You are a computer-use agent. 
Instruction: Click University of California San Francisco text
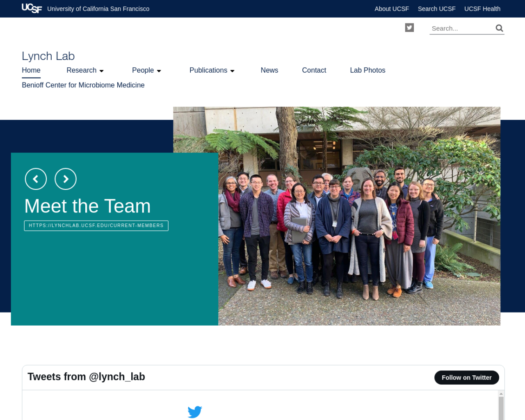98,9
